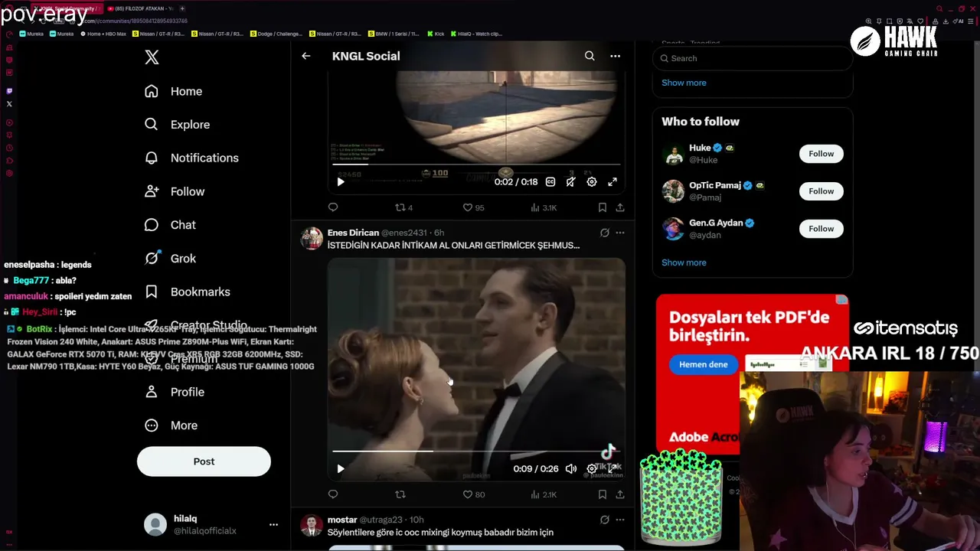This screenshot has width=980, height=551.
Task: Open mostar's post text
Action: pyautogui.click(x=440, y=533)
